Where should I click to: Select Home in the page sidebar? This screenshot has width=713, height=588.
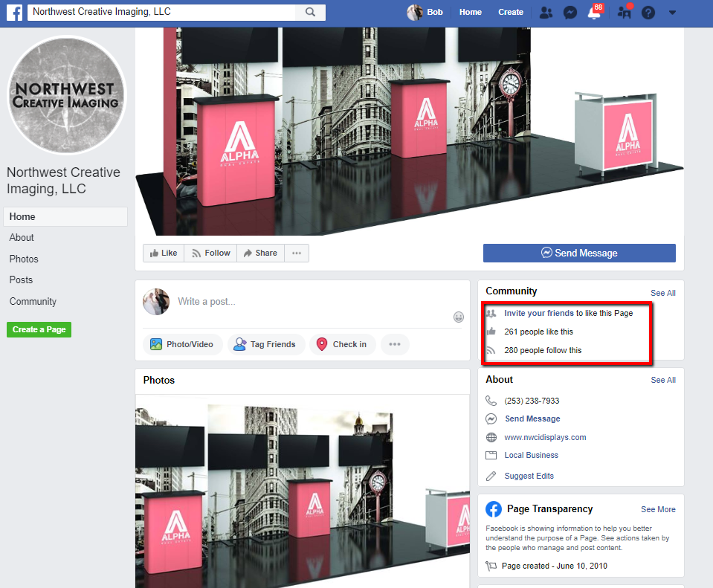click(x=65, y=217)
